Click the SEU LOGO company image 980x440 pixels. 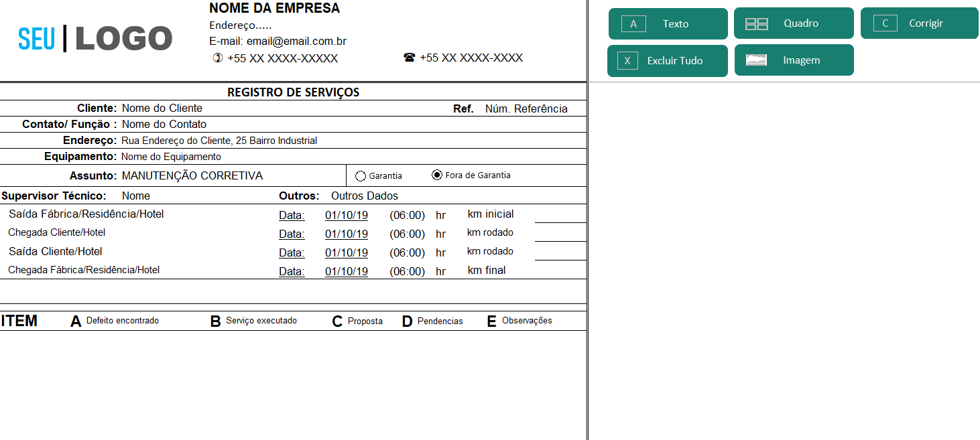pyautogui.click(x=95, y=39)
